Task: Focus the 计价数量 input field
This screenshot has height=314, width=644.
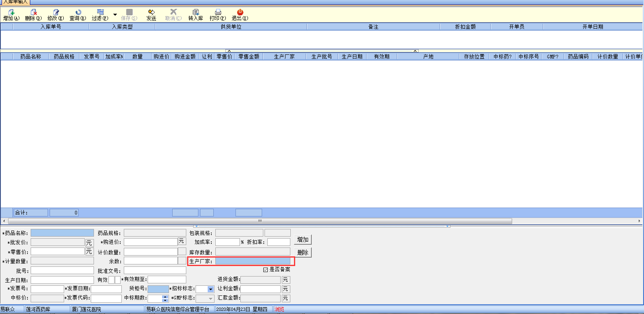Action: [x=151, y=252]
